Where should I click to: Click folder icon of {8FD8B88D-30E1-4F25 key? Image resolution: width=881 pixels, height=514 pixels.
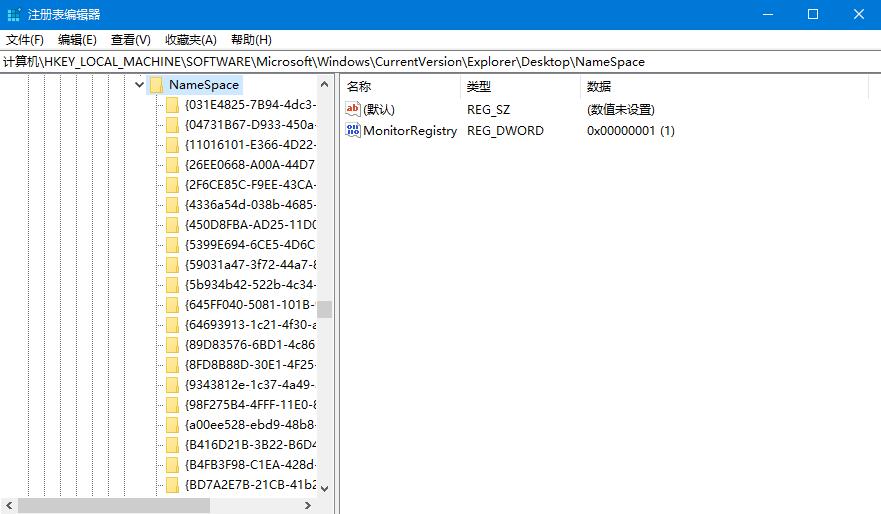pos(172,365)
